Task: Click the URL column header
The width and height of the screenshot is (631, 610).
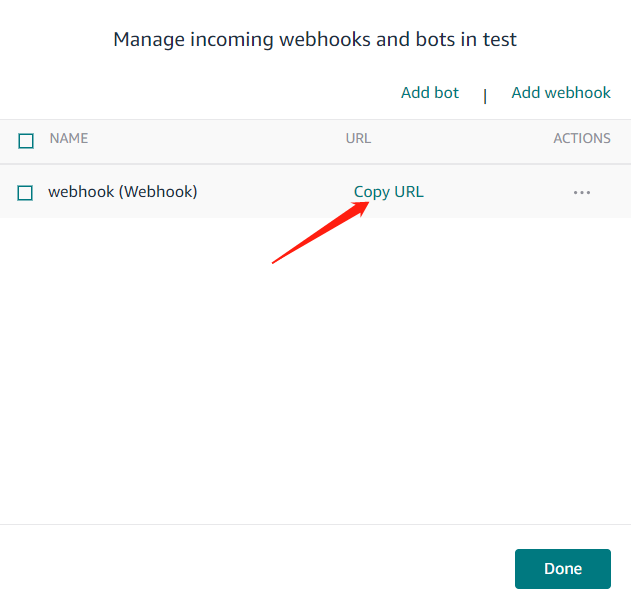Action: click(x=358, y=139)
